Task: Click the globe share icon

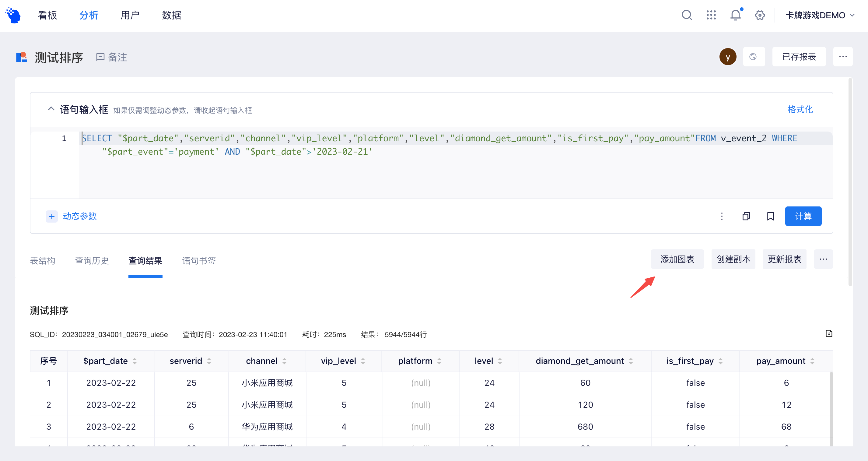Action: tap(754, 57)
